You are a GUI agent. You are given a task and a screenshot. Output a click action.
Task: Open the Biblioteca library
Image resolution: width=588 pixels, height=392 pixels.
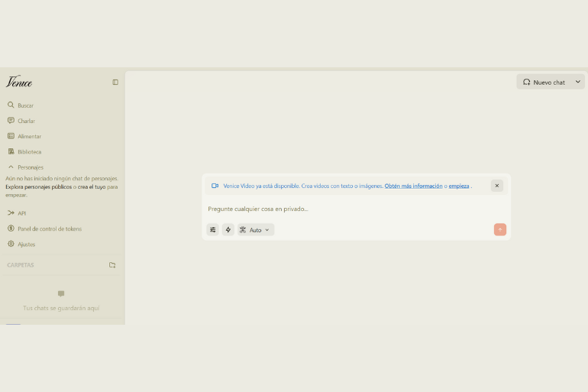[x=29, y=151]
